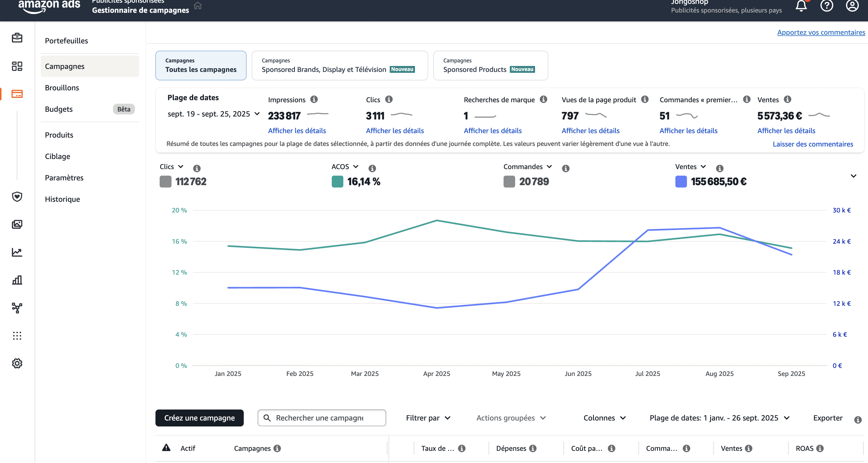The height and width of the screenshot is (463, 868).
Task: Open Portefeuilles in the side menu
Action: [66, 41]
